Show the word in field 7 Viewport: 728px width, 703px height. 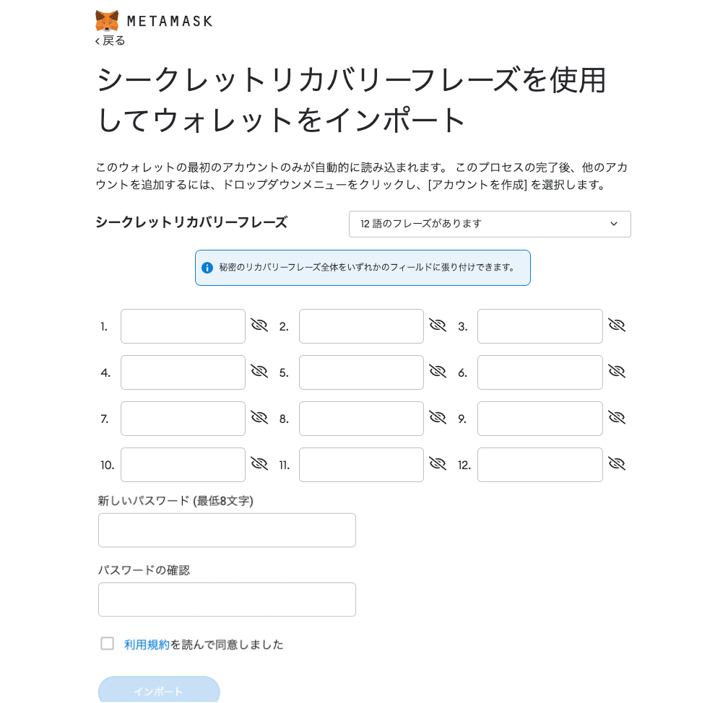pos(259,417)
